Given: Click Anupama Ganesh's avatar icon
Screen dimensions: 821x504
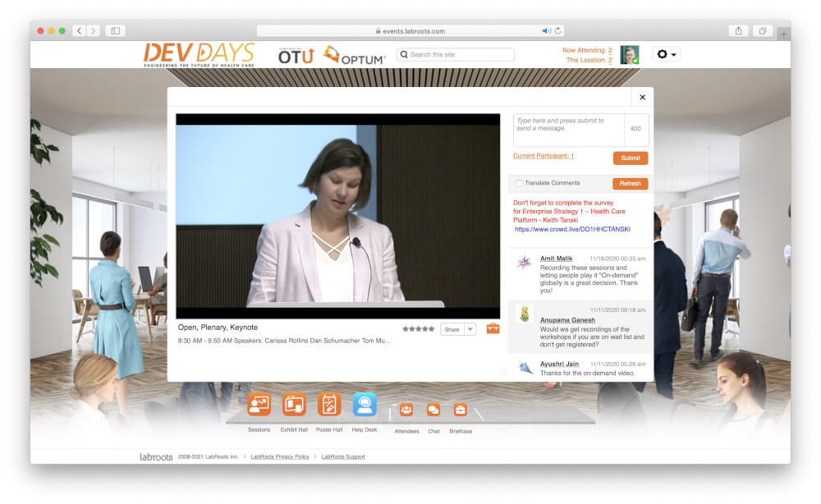Looking at the screenshot, I should tap(524, 314).
